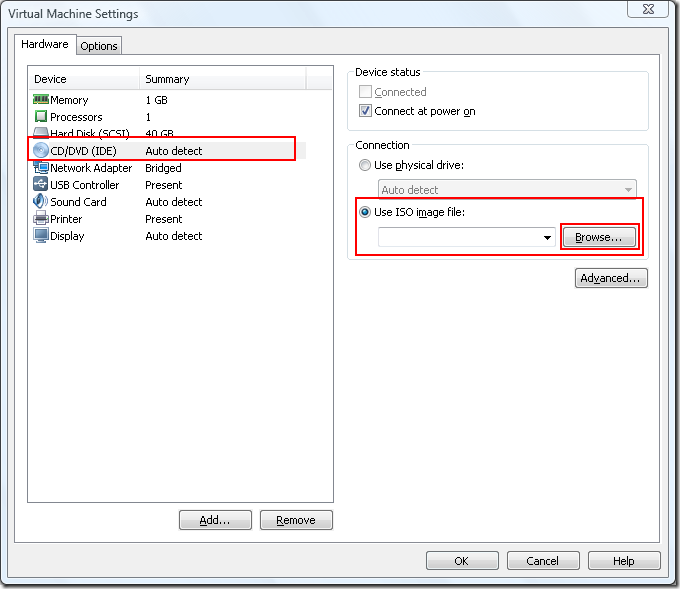The height and width of the screenshot is (589, 680).
Task: Open Help for virtual machine settings
Action: (624, 561)
